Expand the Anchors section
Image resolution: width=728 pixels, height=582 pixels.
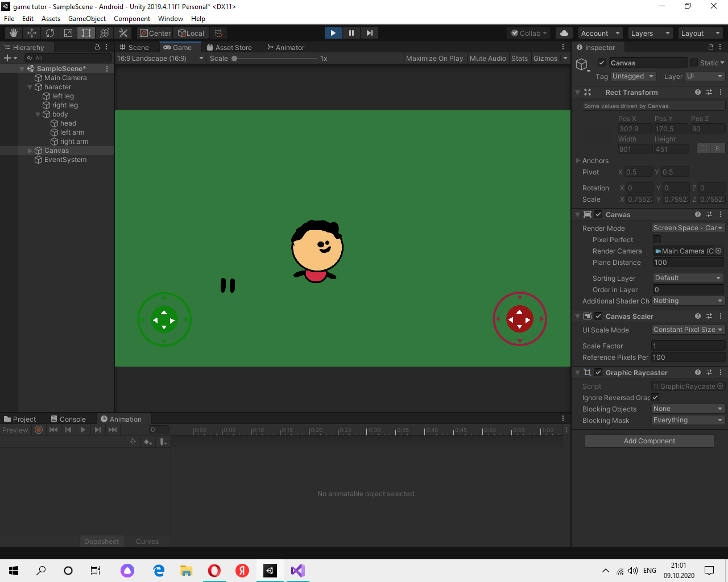[x=578, y=161]
